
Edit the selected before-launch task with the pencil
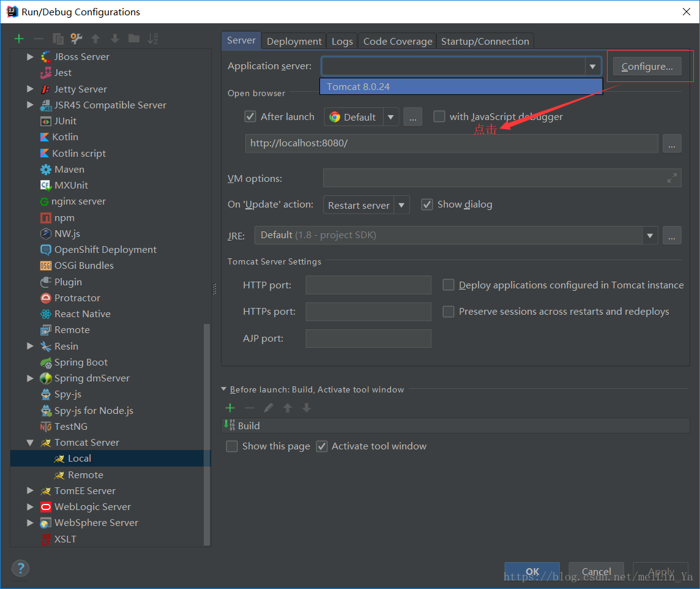[x=268, y=408]
